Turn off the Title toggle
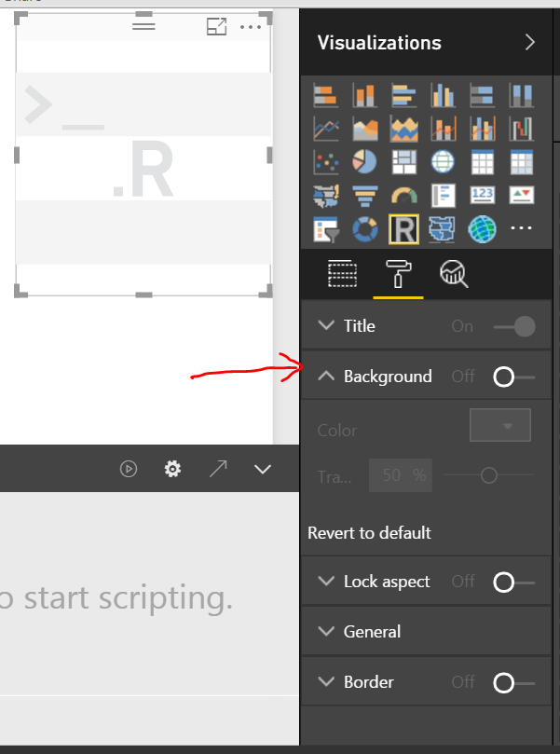 tap(514, 326)
